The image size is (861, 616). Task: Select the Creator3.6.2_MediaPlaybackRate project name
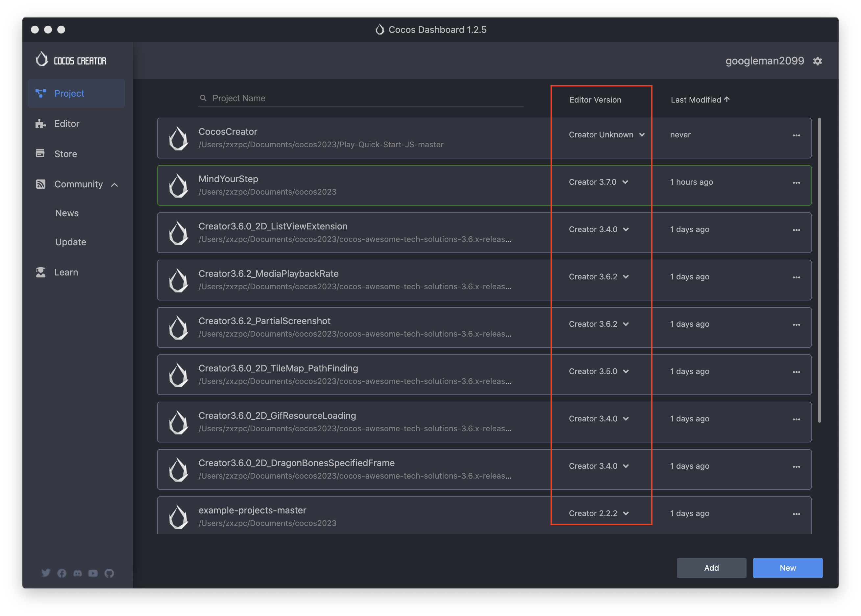point(269,273)
